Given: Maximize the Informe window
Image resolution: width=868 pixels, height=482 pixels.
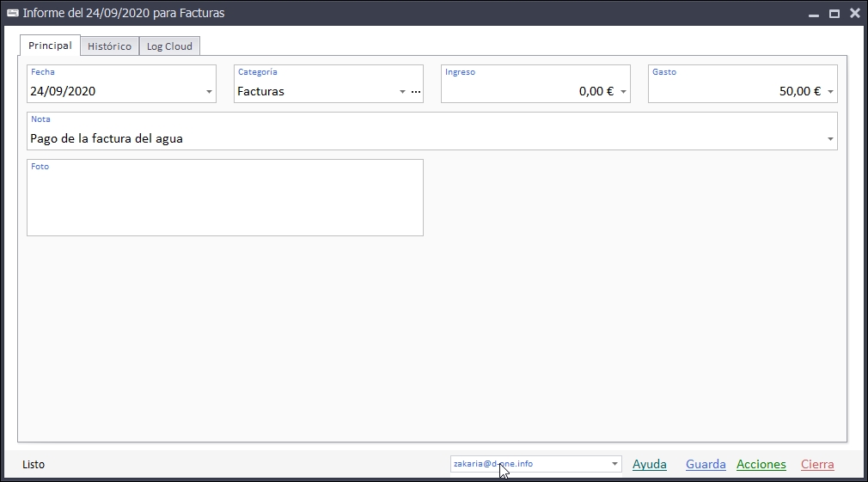Looking at the screenshot, I should [x=834, y=14].
